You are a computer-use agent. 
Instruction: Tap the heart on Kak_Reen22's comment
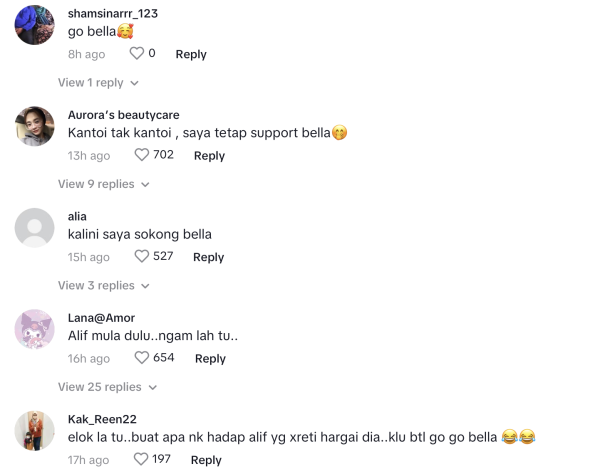pos(141,459)
